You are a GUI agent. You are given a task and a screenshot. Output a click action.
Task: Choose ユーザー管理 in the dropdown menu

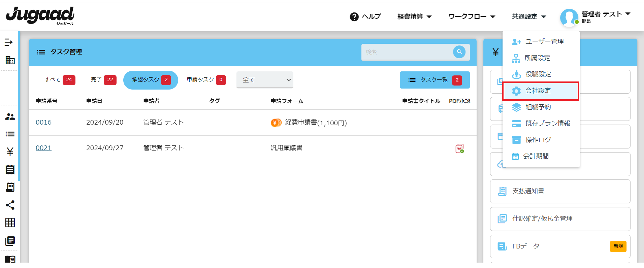[544, 41]
